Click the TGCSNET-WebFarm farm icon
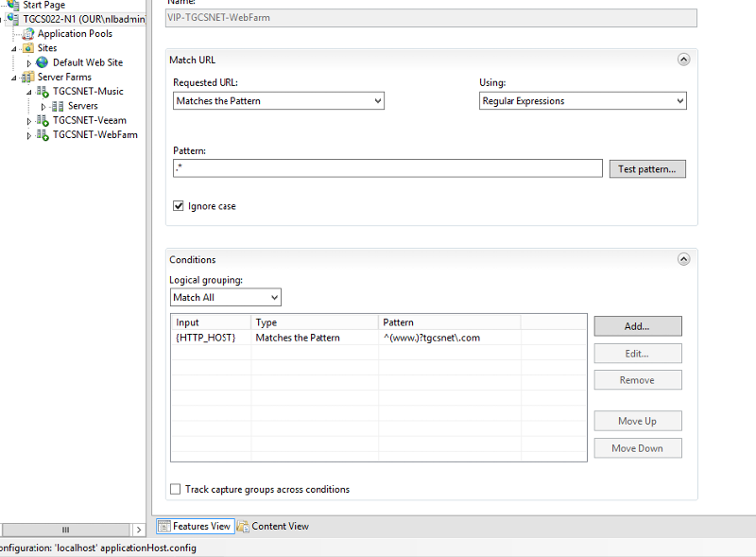Screen dimensions: 756x557 coord(43,135)
